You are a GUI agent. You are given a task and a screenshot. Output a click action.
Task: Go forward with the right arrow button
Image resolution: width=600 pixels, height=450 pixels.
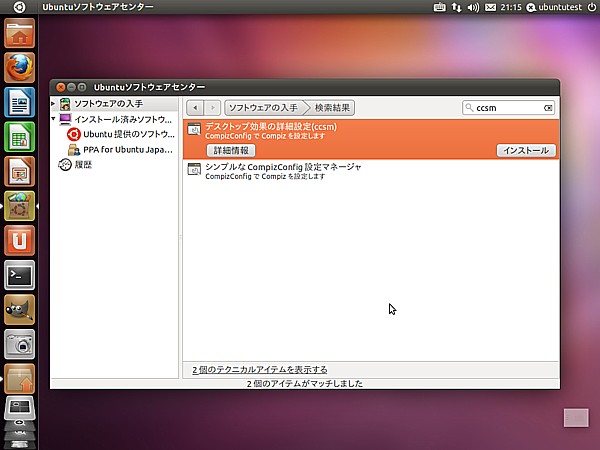pyautogui.click(x=212, y=108)
